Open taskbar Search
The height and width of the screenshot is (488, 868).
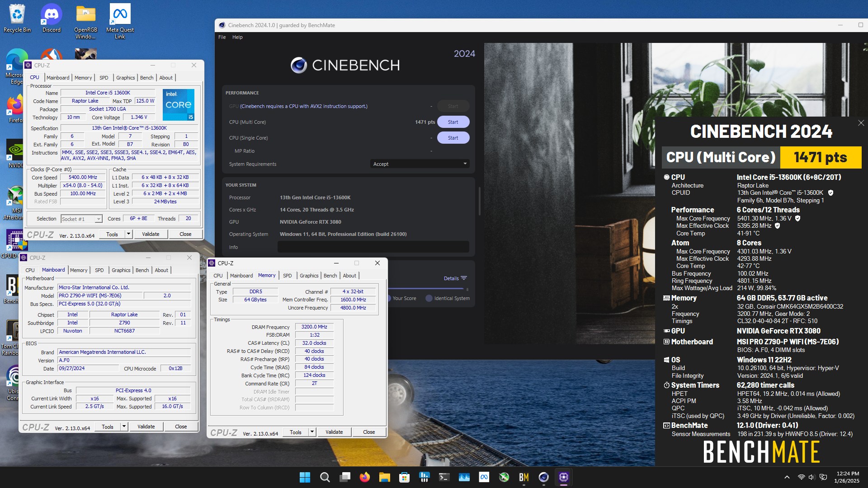(x=325, y=477)
